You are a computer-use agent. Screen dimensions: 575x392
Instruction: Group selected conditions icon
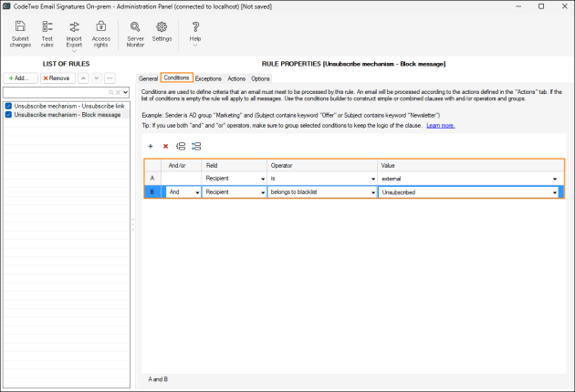[x=181, y=146]
